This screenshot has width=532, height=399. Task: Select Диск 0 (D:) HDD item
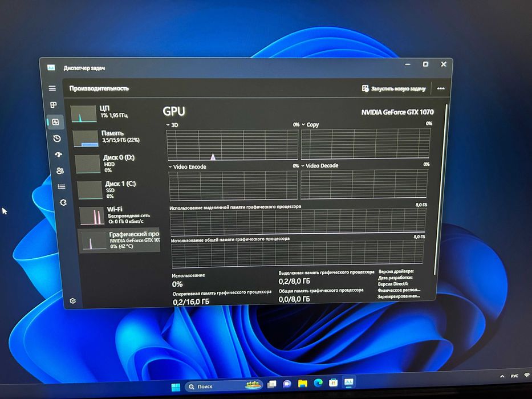point(117,164)
